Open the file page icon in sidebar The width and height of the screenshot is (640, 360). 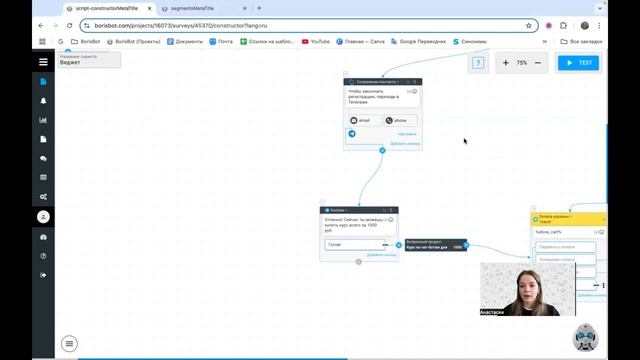pos(43,139)
